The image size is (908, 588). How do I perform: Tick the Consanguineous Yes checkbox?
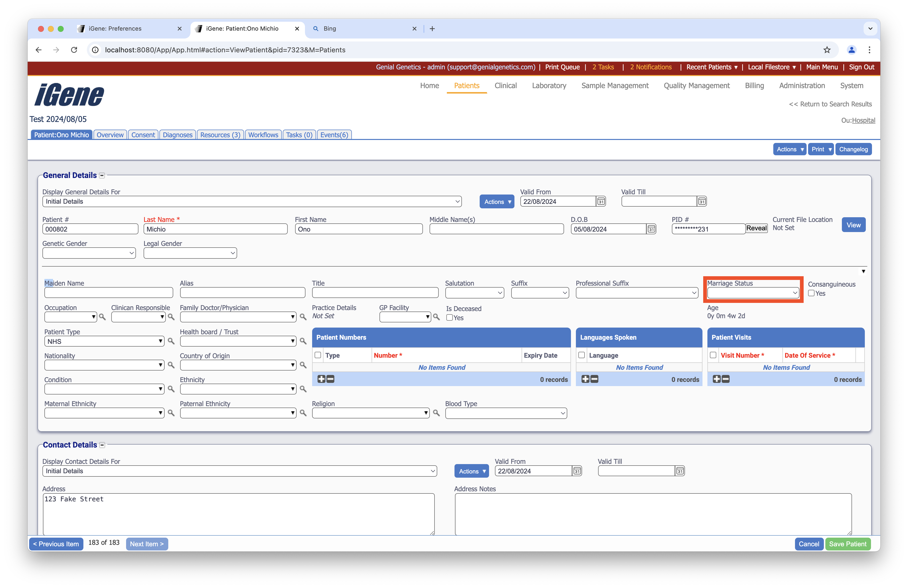pos(812,293)
